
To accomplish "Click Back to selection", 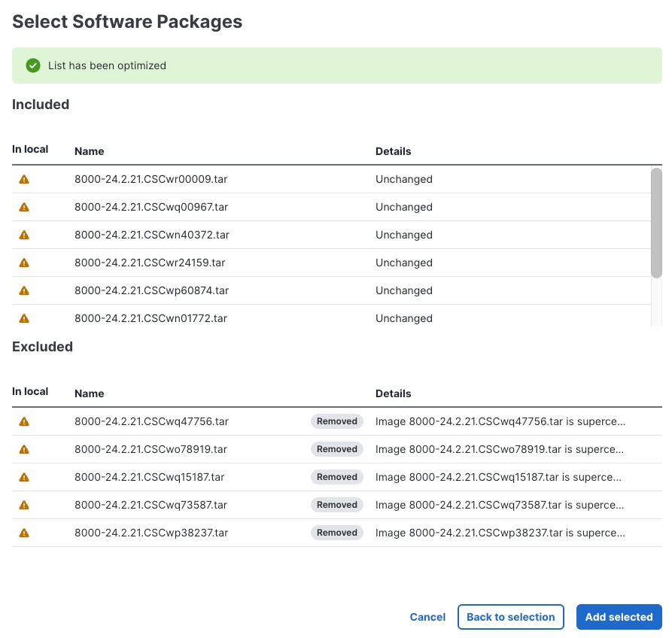I will coord(511,617).
